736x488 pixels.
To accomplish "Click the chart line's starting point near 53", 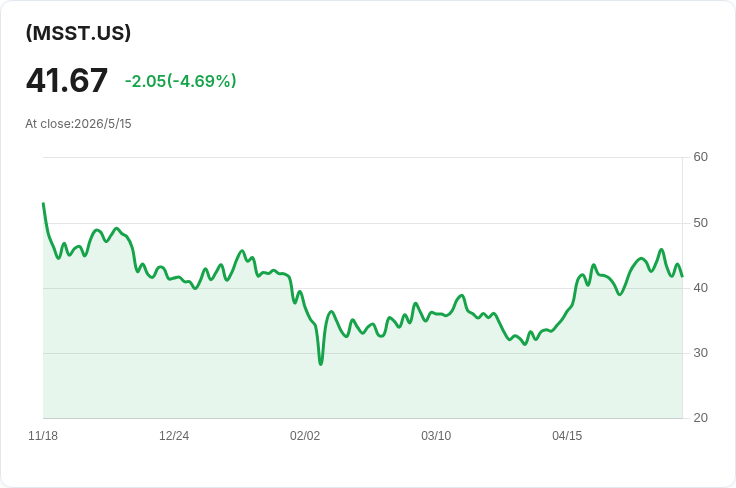I will click(x=44, y=204).
